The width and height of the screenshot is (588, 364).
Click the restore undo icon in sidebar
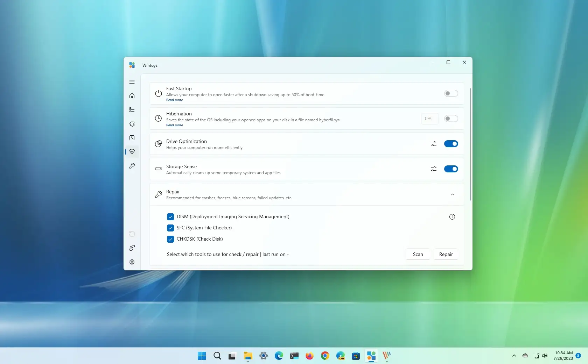pyautogui.click(x=132, y=234)
